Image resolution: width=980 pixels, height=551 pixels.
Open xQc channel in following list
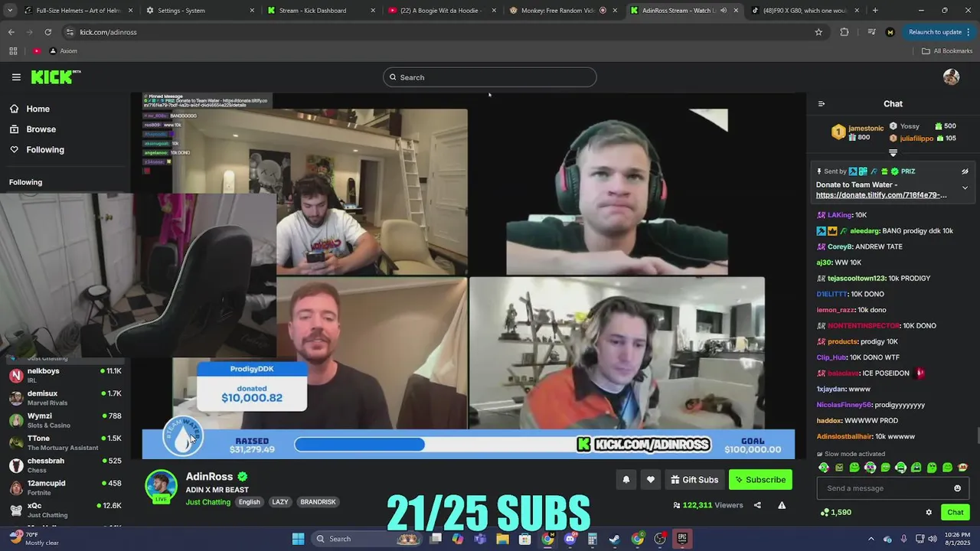[65, 510]
